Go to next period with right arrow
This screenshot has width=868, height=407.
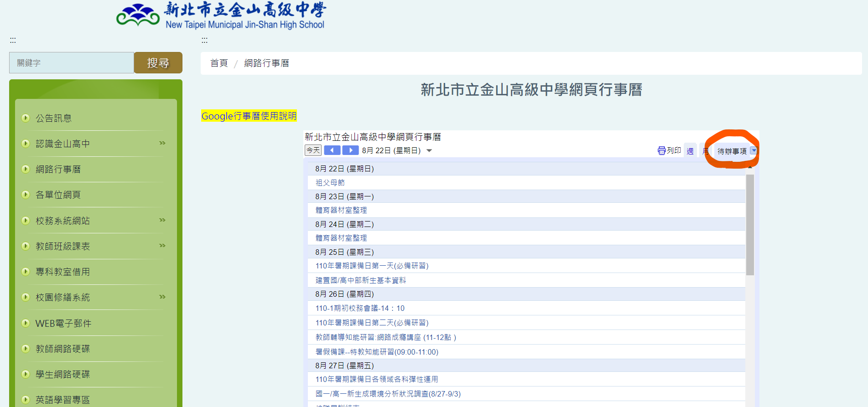point(350,150)
